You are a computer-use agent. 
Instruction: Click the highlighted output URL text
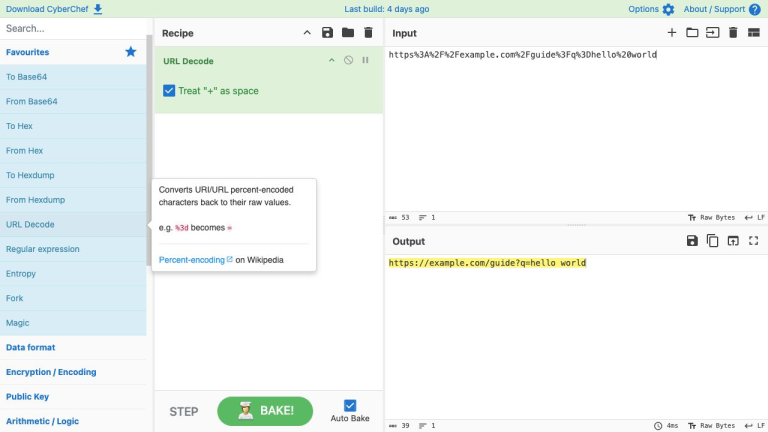click(487, 263)
